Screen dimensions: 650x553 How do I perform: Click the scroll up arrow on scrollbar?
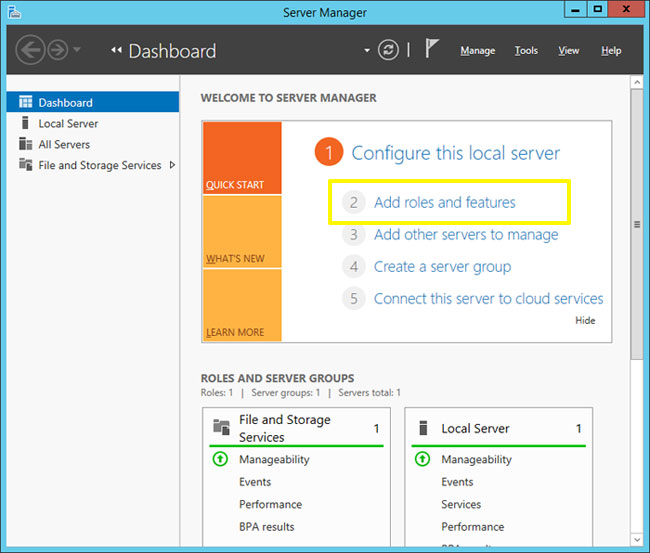(637, 82)
